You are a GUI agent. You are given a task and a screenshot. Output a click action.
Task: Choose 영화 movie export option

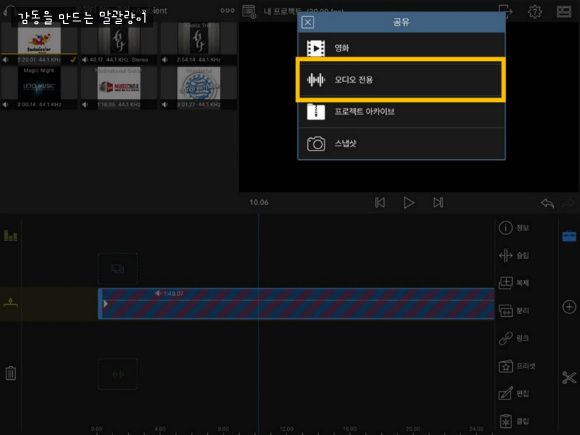401,48
